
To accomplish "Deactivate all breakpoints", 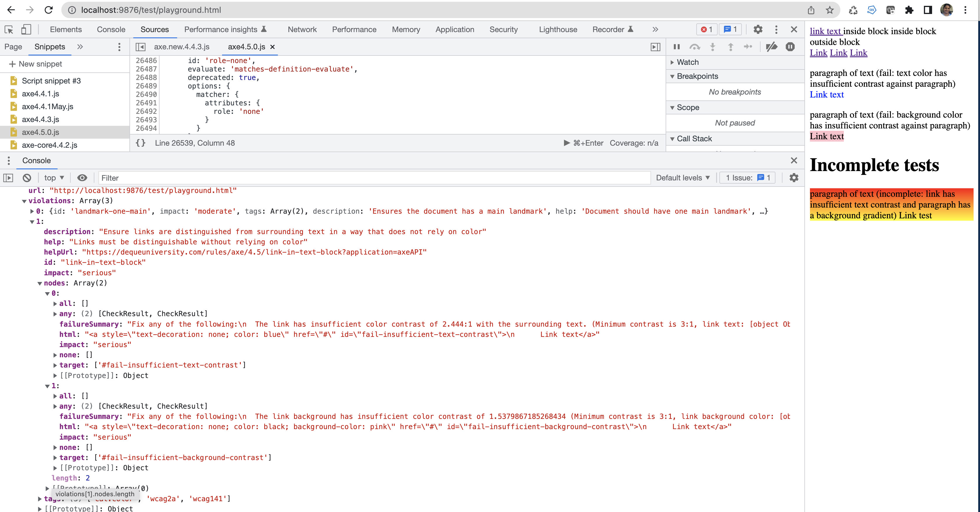I will 771,47.
